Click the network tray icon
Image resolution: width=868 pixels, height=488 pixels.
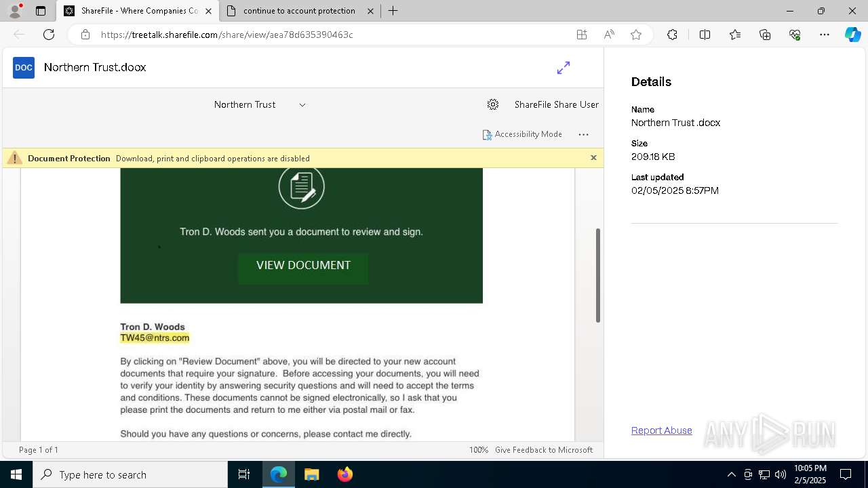click(764, 474)
